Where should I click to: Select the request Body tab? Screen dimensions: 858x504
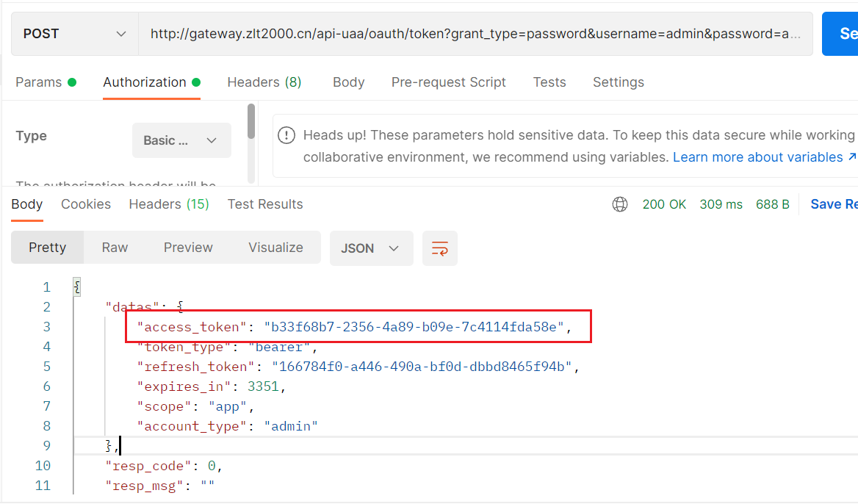pyautogui.click(x=348, y=82)
